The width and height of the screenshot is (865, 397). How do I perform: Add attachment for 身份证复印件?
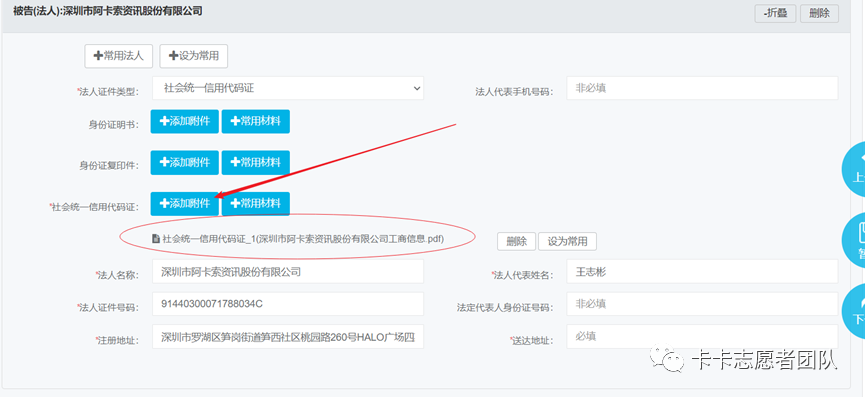point(184,162)
